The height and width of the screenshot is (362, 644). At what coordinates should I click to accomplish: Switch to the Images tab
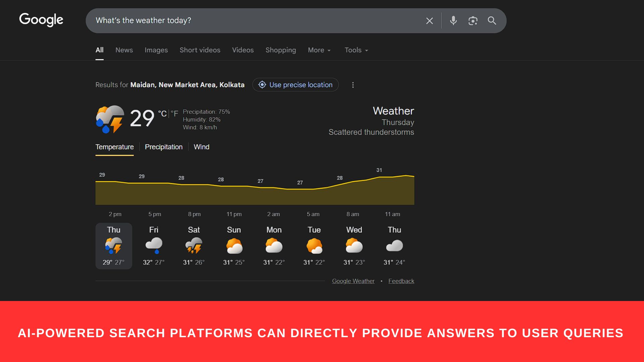(x=156, y=50)
